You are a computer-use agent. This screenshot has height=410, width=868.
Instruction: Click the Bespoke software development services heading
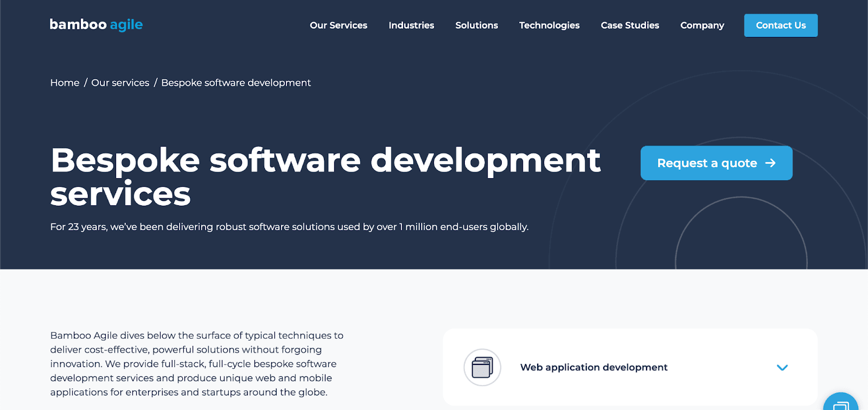[x=325, y=177]
